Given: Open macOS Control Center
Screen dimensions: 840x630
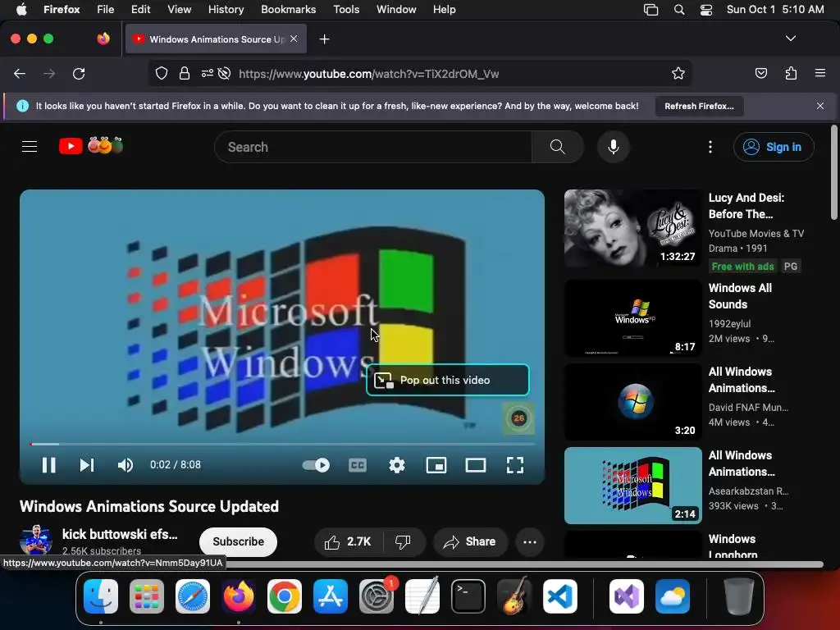Looking at the screenshot, I should (x=706, y=10).
